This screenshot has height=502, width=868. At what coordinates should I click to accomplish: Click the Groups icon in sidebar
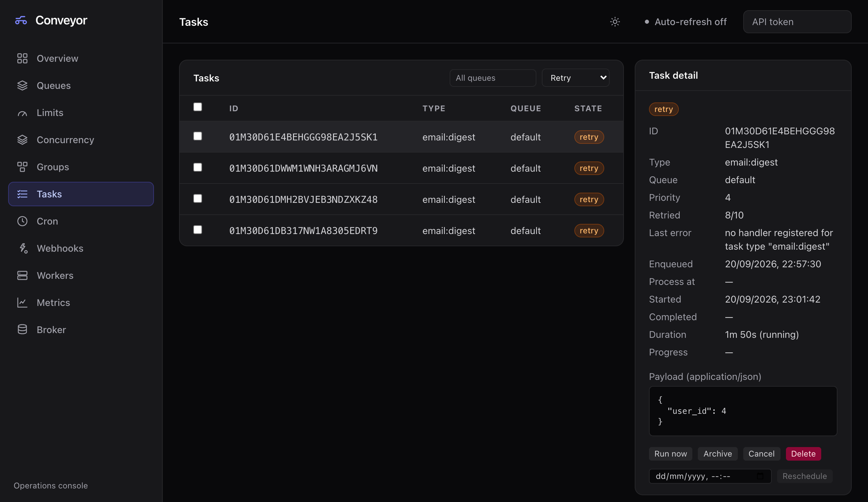(22, 167)
